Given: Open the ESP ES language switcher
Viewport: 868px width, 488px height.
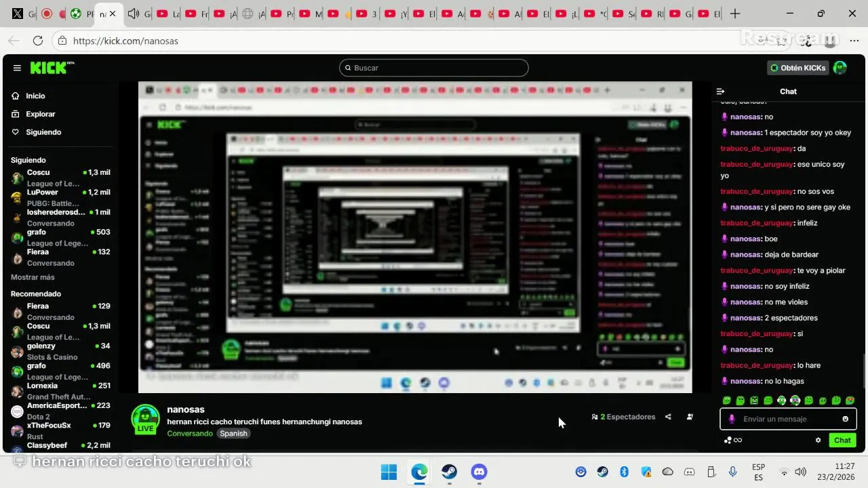Looking at the screenshot, I should (759, 472).
